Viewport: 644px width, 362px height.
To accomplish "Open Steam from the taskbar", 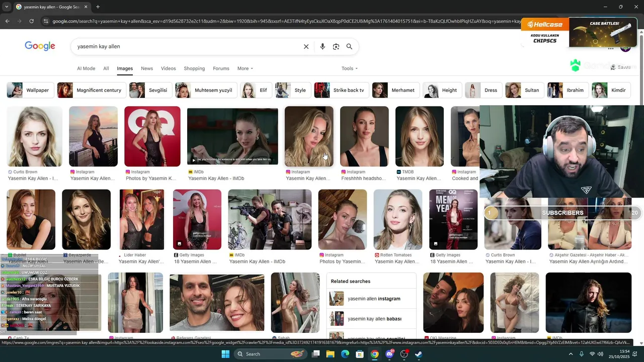I will point(419,354).
